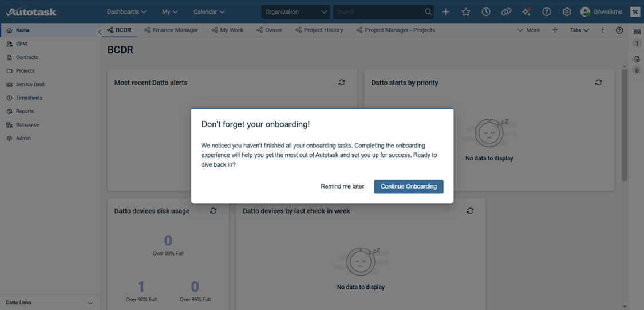Expand the Organization search type dropdown
Screen dimensions: 644x310
295,12
